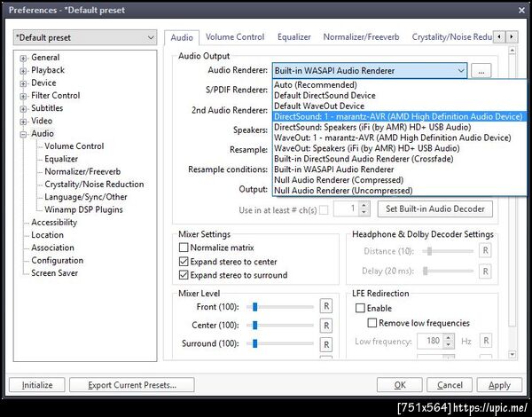This screenshot has width=532, height=417.
Task: Select Crystality/Noise Reduction tree item
Action: [94, 184]
